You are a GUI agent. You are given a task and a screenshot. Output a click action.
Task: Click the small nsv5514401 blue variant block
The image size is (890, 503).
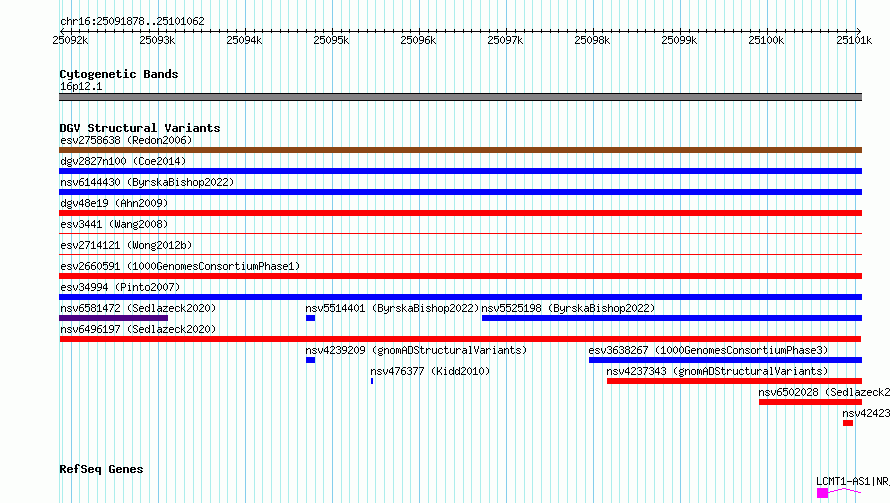click(310, 318)
